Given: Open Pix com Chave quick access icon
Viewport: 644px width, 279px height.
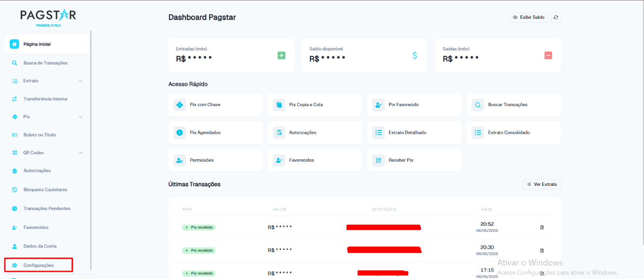Looking at the screenshot, I should [180, 105].
